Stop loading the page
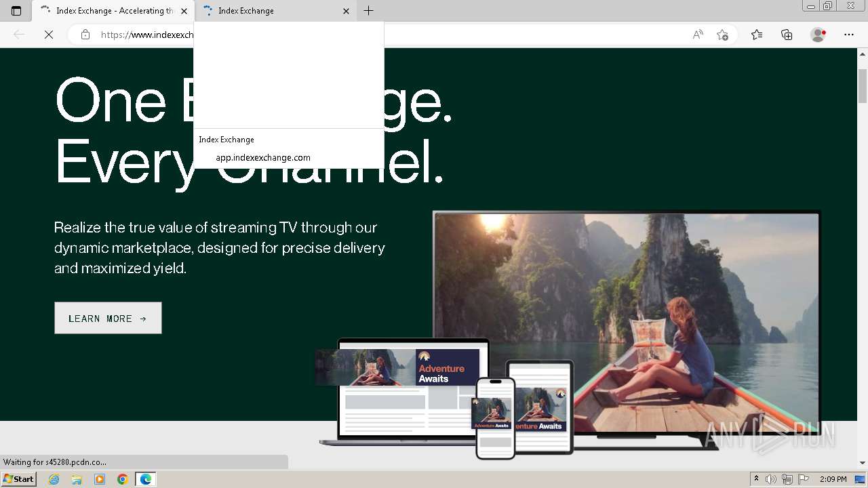868x488 pixels. click(x=49, y=35)
